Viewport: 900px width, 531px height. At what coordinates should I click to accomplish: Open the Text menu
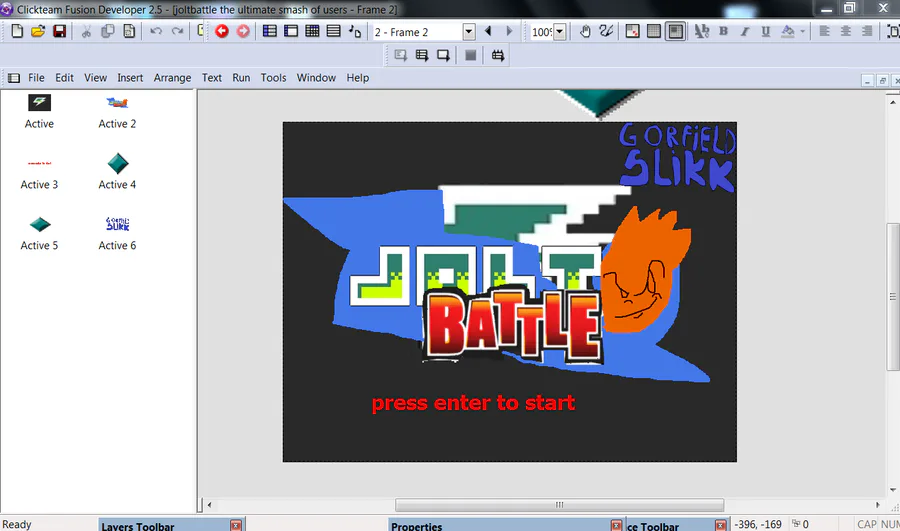pos(212,77)
